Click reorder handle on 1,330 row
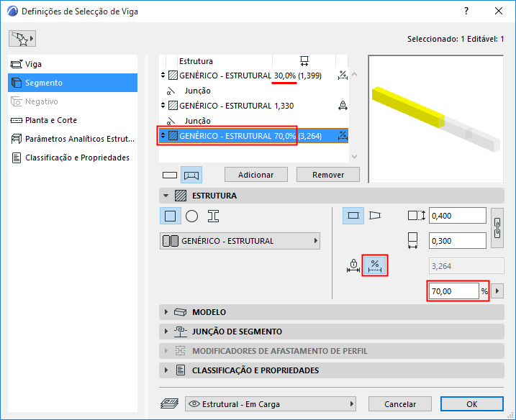This screenshot has width=516, height=420. click(163, 106)
